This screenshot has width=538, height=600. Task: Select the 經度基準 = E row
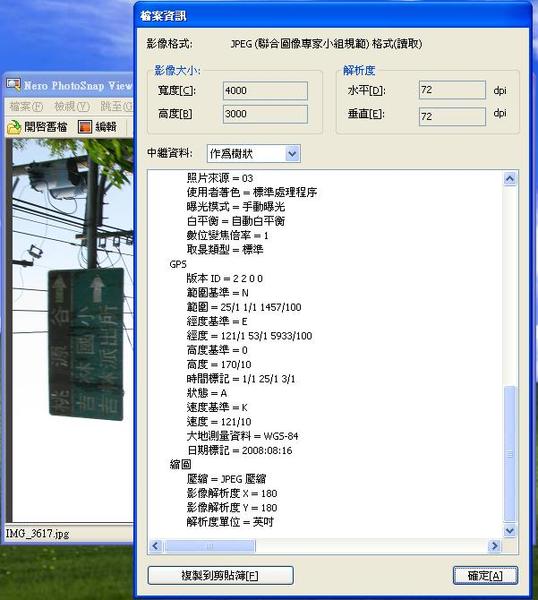(217, 321)
